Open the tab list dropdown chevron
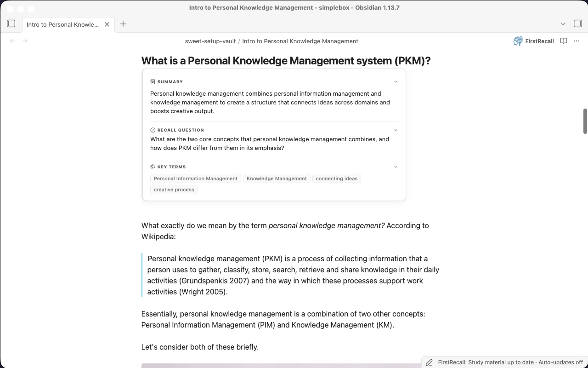Viewport: 588px width, 368px height. coord(563,24)
